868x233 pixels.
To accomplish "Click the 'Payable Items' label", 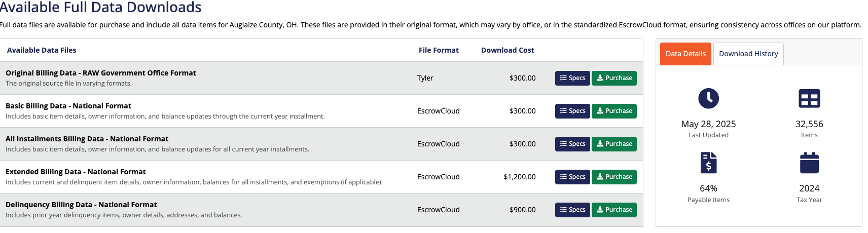I will tap(708, 200).
